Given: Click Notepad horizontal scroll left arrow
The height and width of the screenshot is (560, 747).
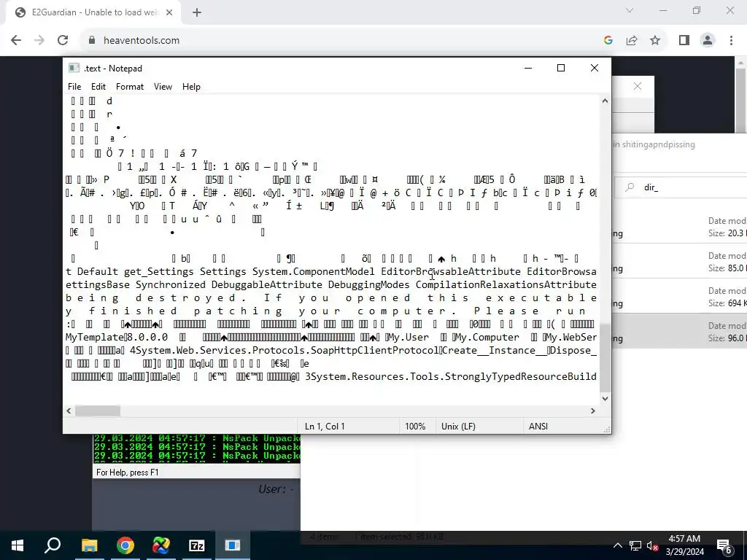Looking at the screenshot, I should coord(69,411).
